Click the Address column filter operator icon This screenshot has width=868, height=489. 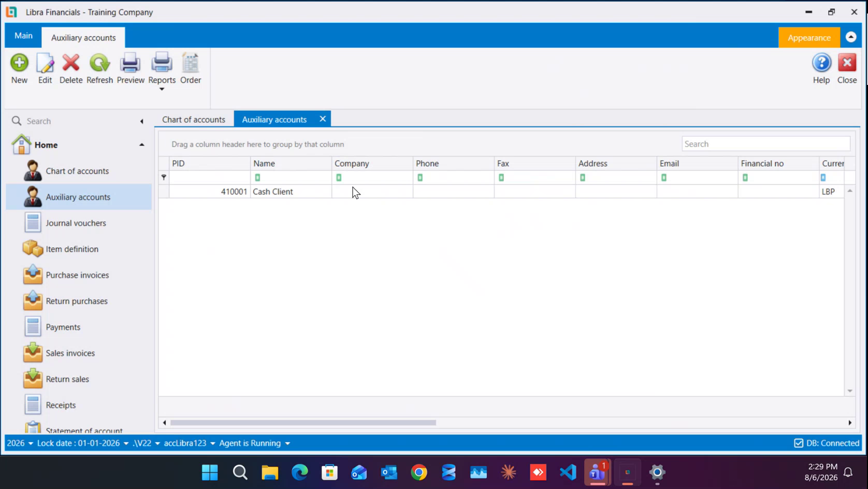(x=583, y=178)
